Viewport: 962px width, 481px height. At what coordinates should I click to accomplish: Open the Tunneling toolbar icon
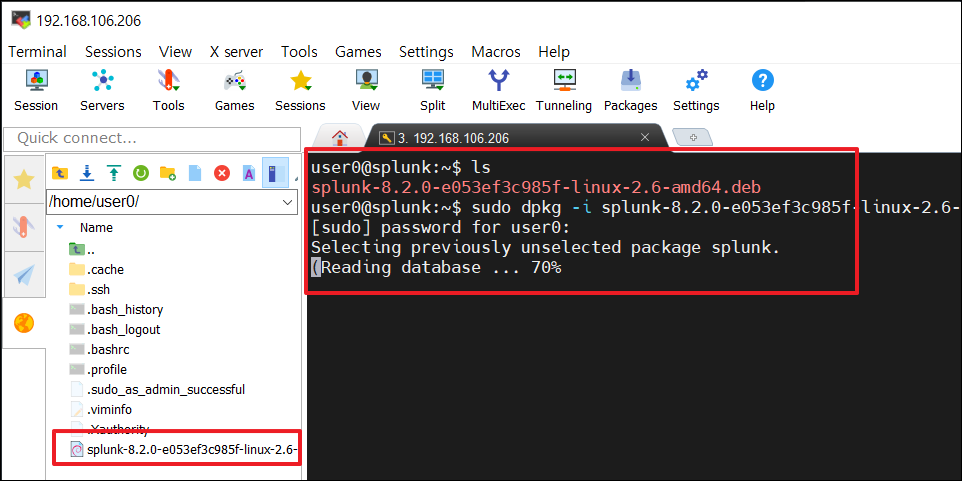click(x=564, y=90)
